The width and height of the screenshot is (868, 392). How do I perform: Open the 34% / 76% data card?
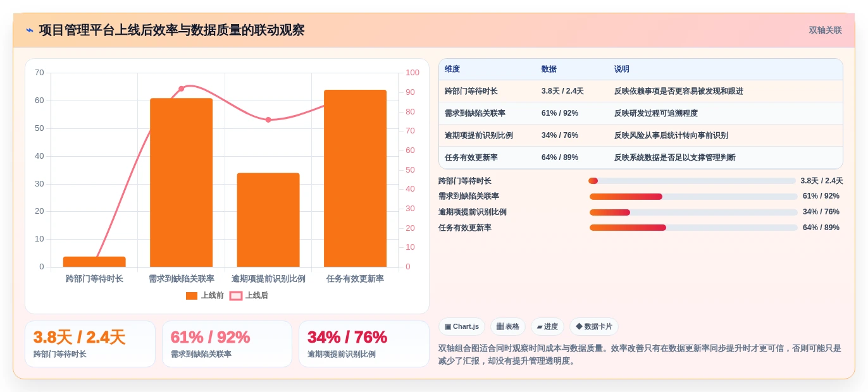(x=364, y=344)
